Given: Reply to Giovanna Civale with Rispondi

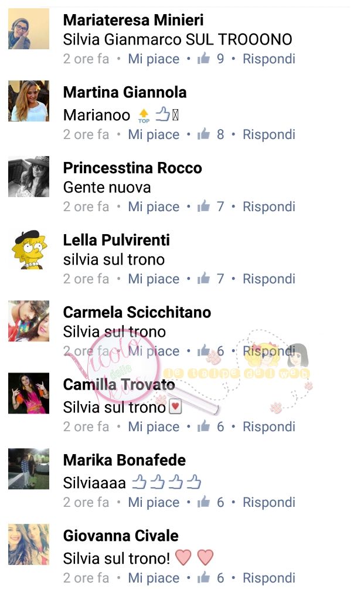Looking at the screenshot, I should click(268, 578).
